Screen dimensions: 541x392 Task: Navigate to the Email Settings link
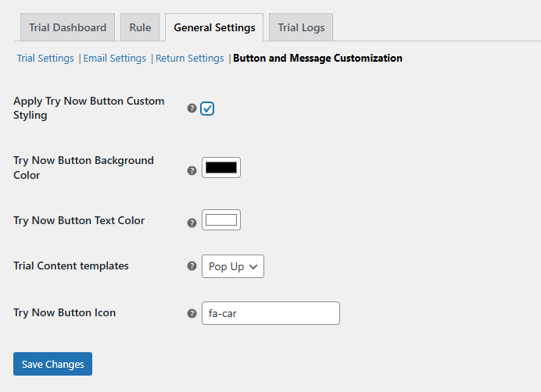click(115, 59)
